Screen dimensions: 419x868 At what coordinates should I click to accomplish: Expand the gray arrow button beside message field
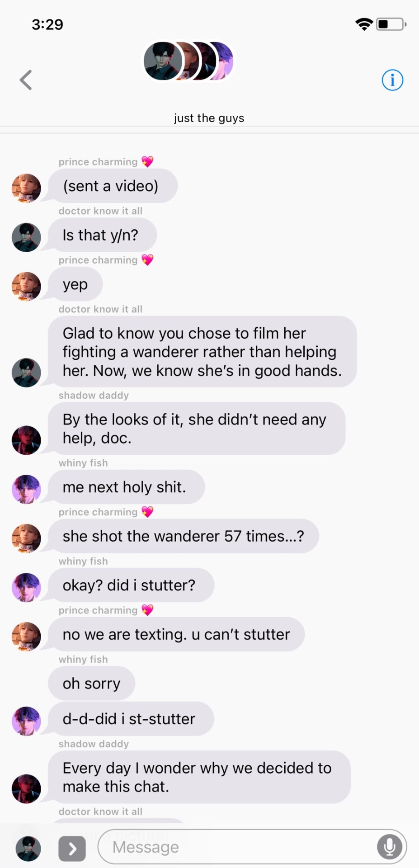(72, 849)
